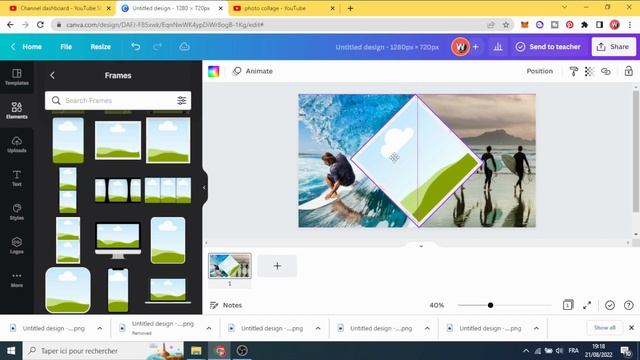640x360 pixels.
Task: Click the 40% zoom value
Action: tap(436, 305)
